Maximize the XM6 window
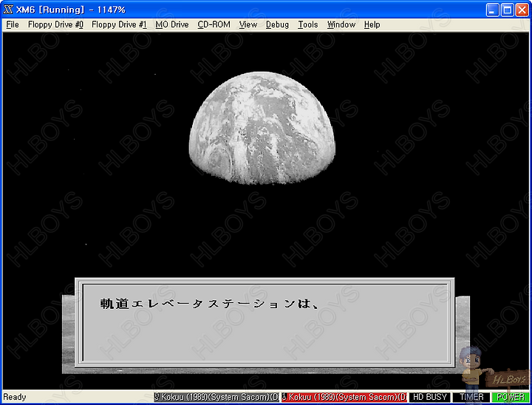This screenshot has width=532, height=405. pos(507,10)
